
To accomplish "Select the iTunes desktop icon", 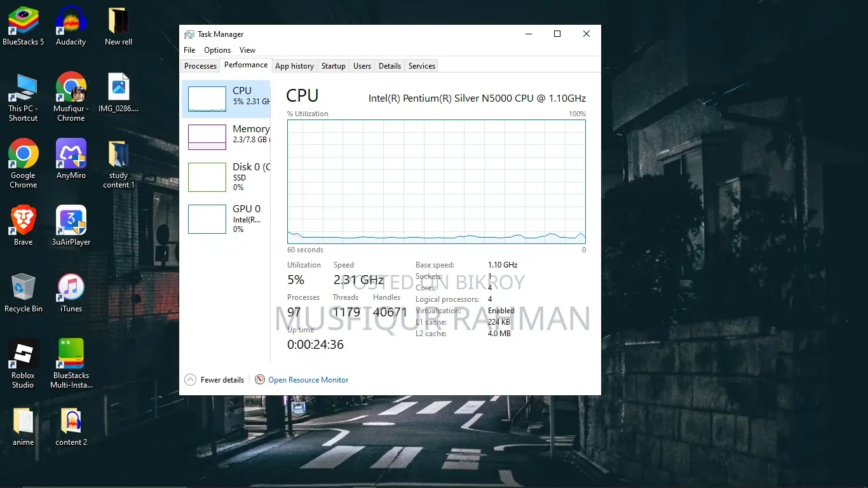I will [71, 293].
